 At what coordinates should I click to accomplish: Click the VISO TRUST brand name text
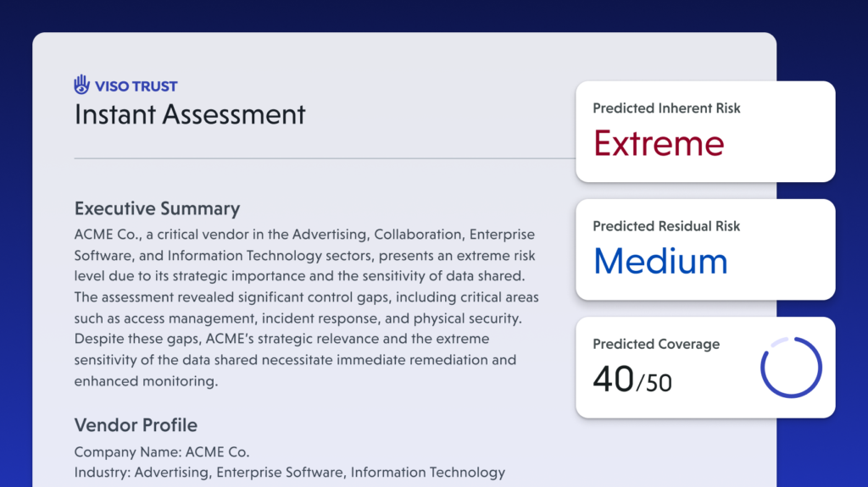coord(136,86)
